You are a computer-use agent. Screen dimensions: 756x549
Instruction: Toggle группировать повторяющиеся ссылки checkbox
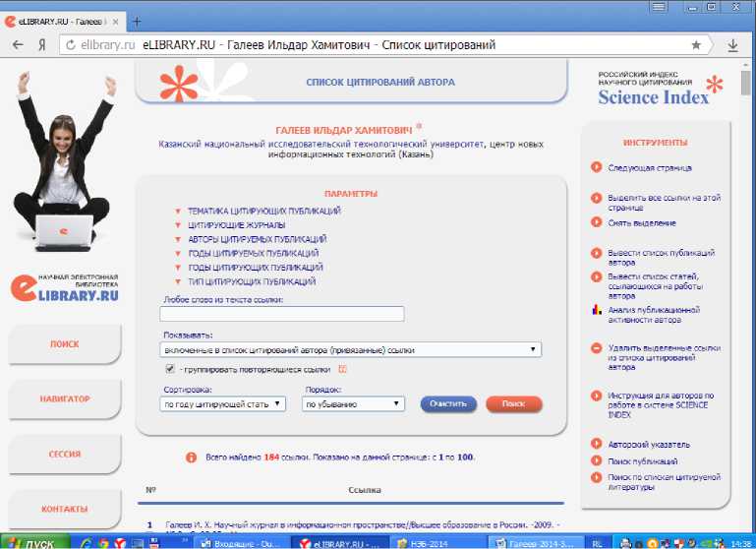170,369
